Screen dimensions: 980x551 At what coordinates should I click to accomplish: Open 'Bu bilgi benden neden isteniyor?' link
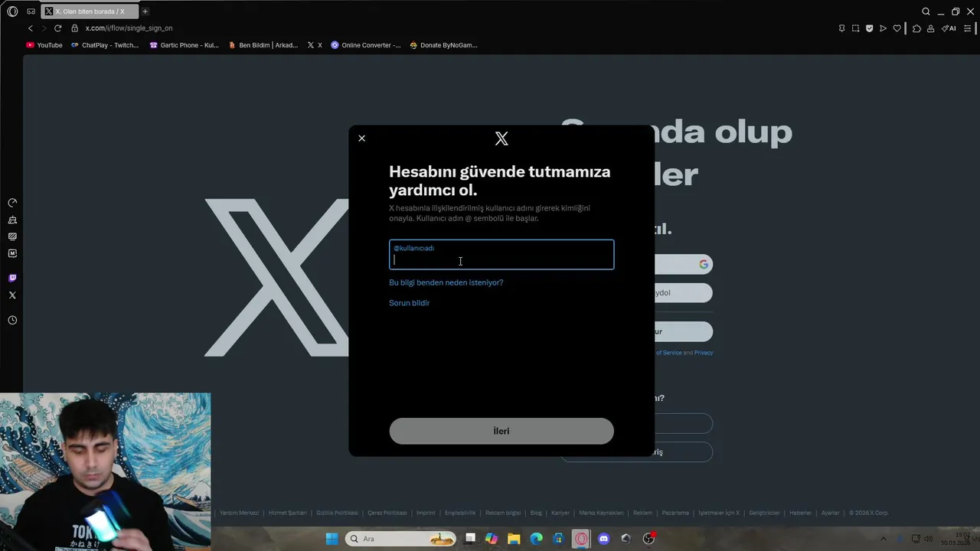[446, 282]
